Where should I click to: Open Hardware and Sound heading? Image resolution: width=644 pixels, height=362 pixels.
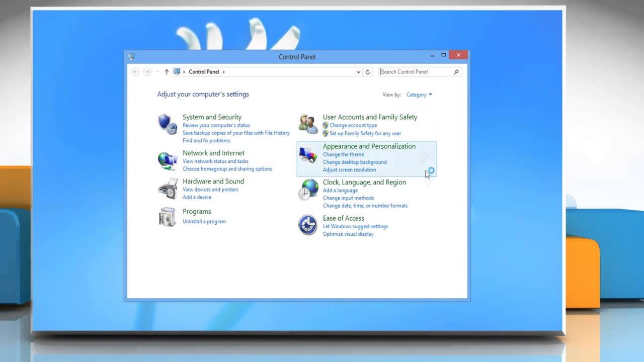pos(213,182)
